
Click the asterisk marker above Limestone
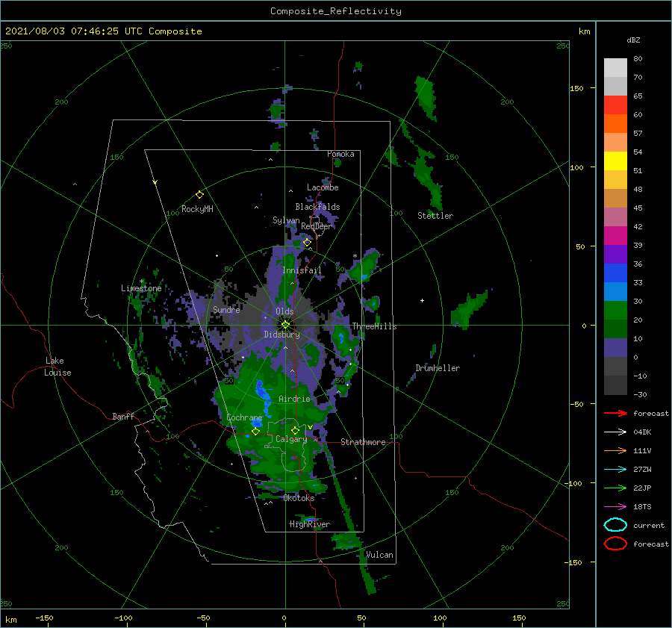pyautogui.click(x=141, y=282)
